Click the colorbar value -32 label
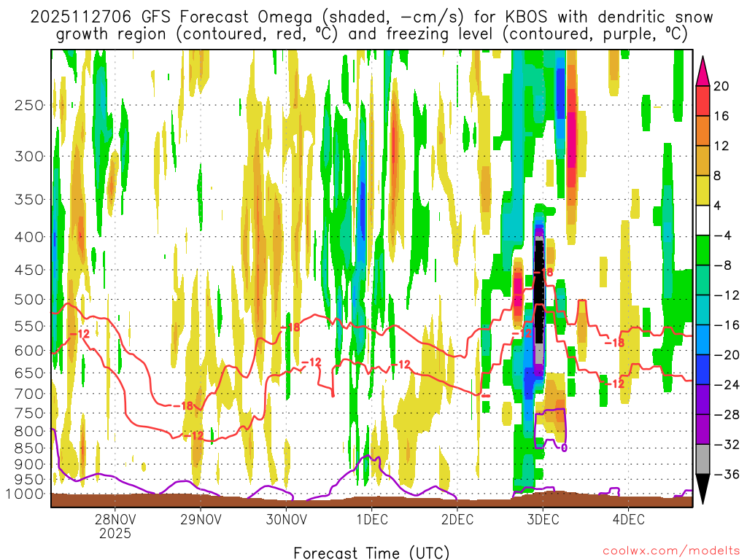The height and width of the screenshot is (560, 747). [x=727, y=445]
